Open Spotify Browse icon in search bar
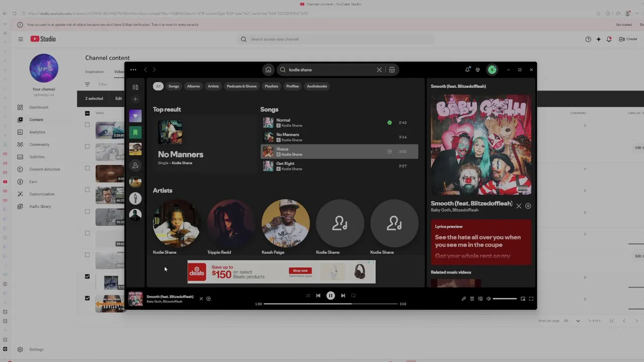The height and width of the screenshot is (362, 644). click(392, 70)
